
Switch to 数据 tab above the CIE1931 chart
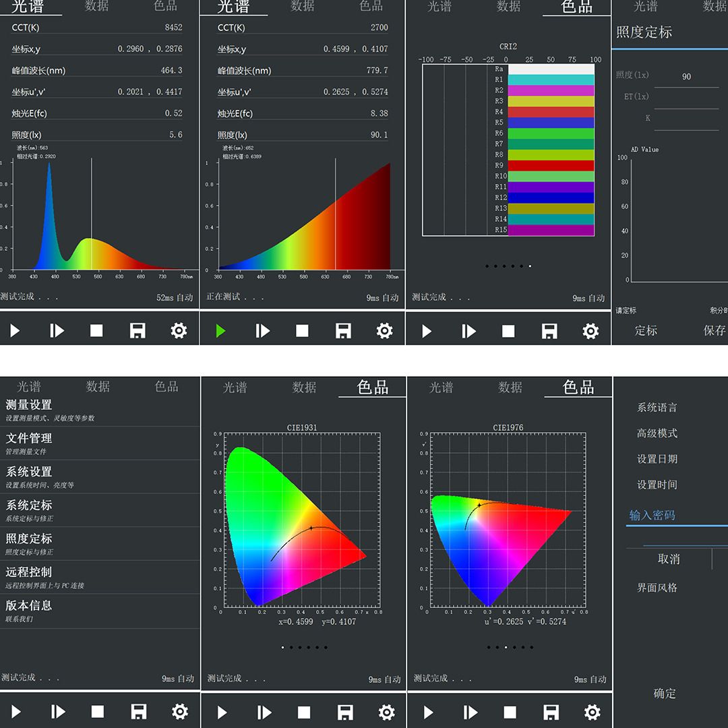point(304,388)
